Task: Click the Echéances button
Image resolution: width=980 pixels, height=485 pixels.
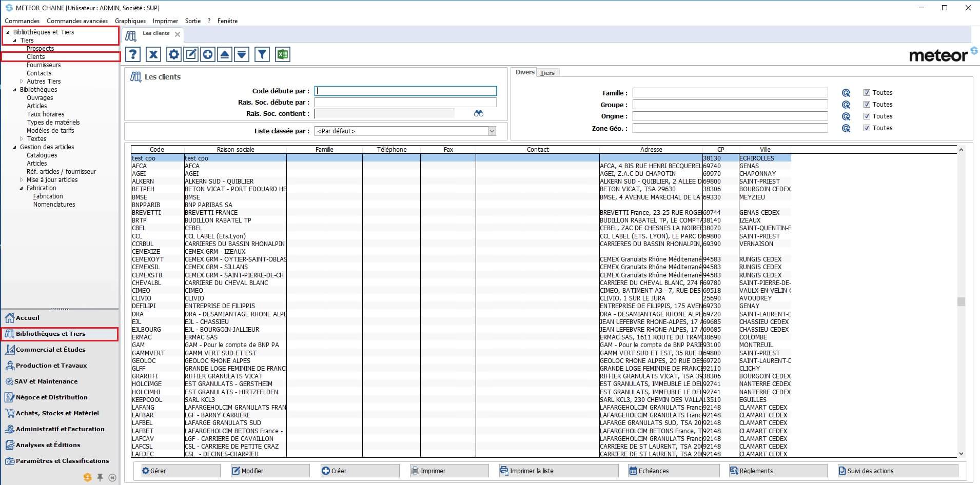Action: click(x=673, y=471)
